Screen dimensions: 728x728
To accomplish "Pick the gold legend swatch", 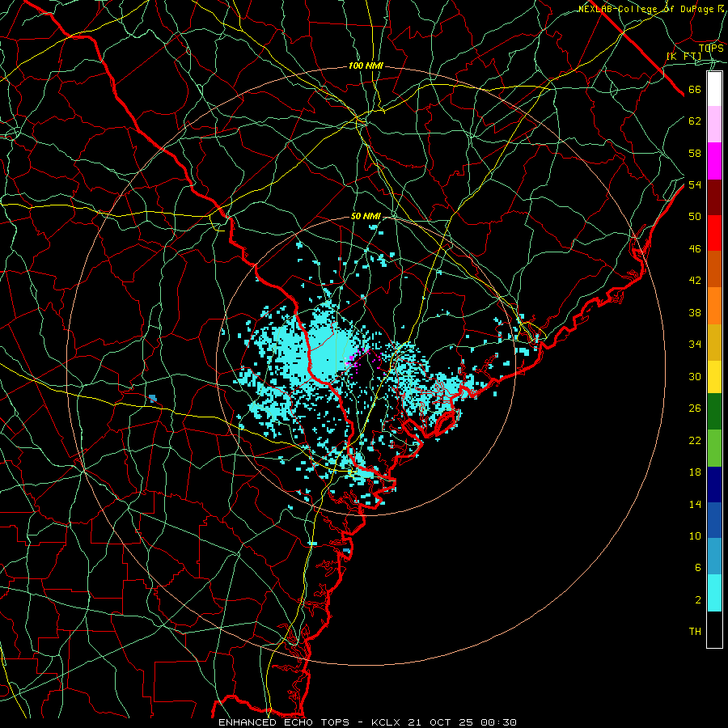I will pyautogui.click(x=714, y=343).
